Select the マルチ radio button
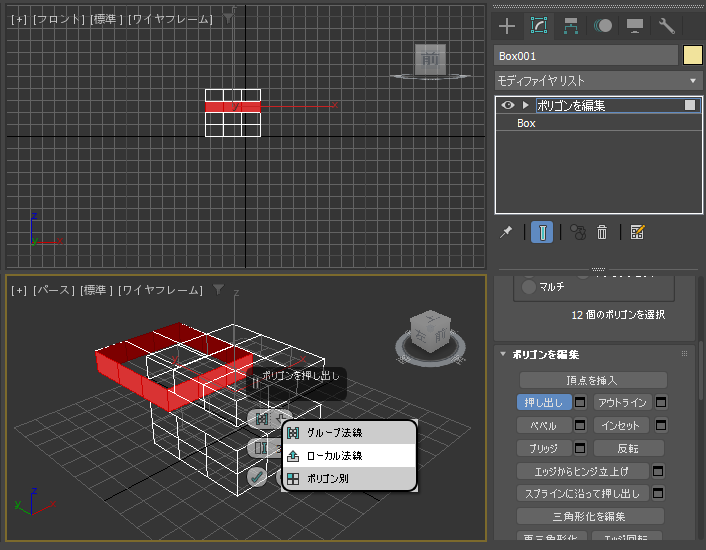This screenshot has height=550, width=706. [x=528, y=287]
